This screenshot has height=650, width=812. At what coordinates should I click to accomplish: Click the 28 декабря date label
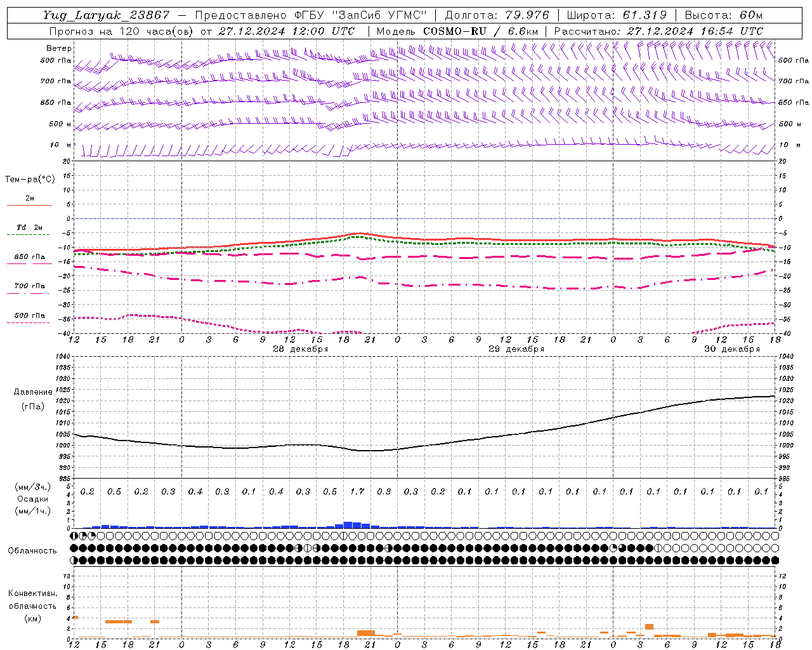pos(301,349)
